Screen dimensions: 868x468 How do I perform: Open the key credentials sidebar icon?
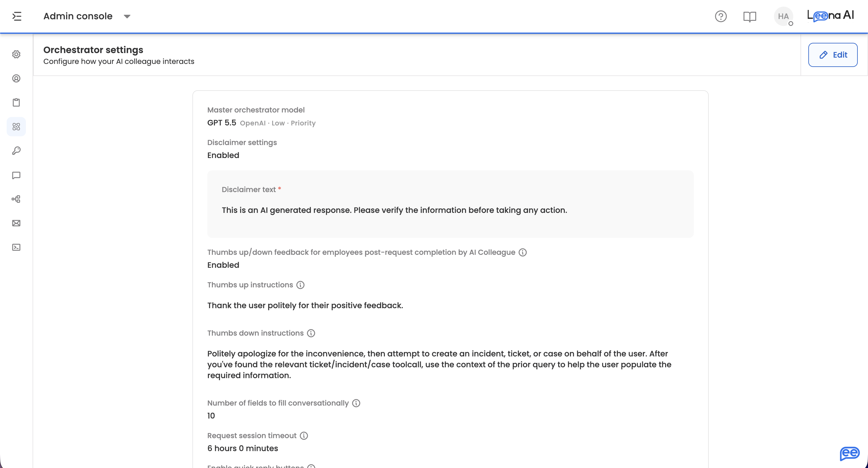coord(16,151)
